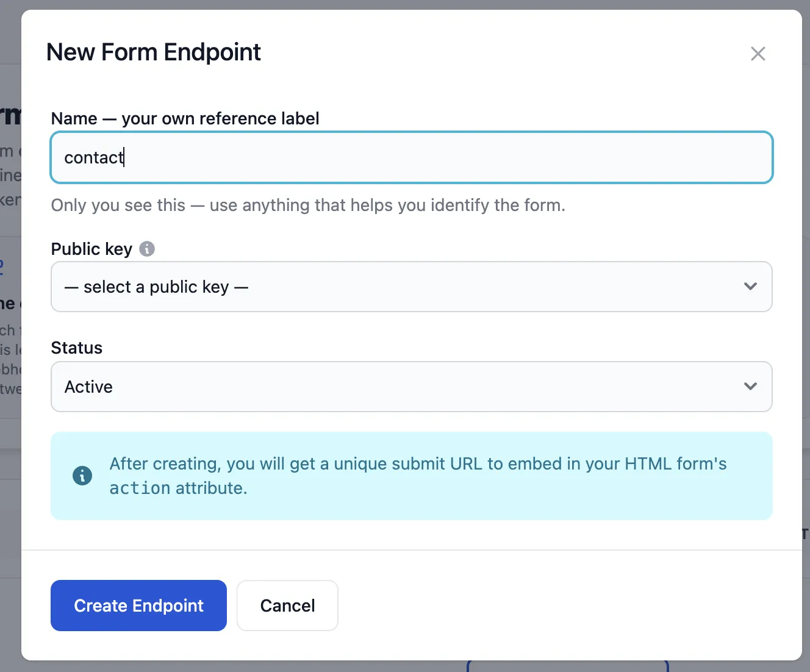Viewport: 810px width, 672px height.
Task: Click the chevron on the public key selector
Action: [750, 287]
